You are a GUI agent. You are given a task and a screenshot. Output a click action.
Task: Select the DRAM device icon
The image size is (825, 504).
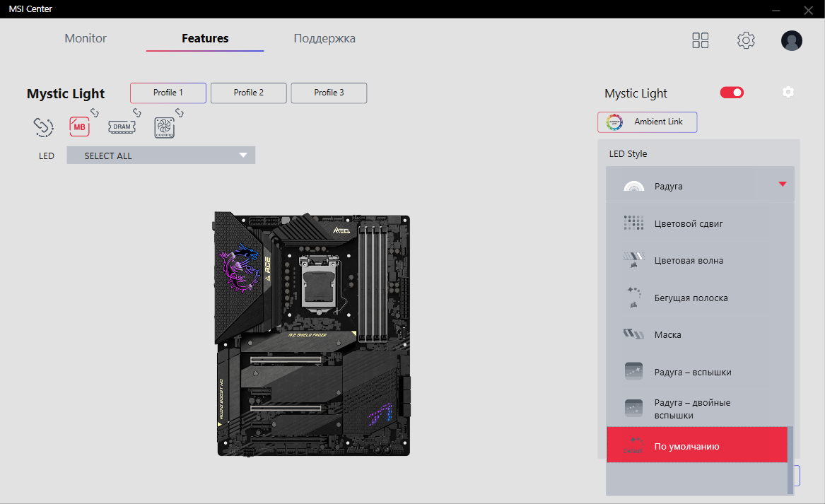click(x=122, y=127)
